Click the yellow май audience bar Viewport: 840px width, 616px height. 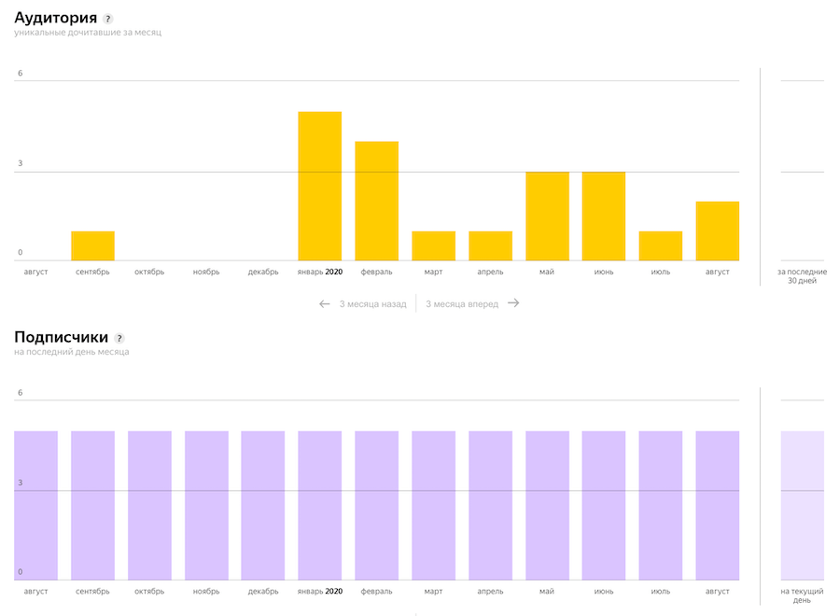click(547, 217)
